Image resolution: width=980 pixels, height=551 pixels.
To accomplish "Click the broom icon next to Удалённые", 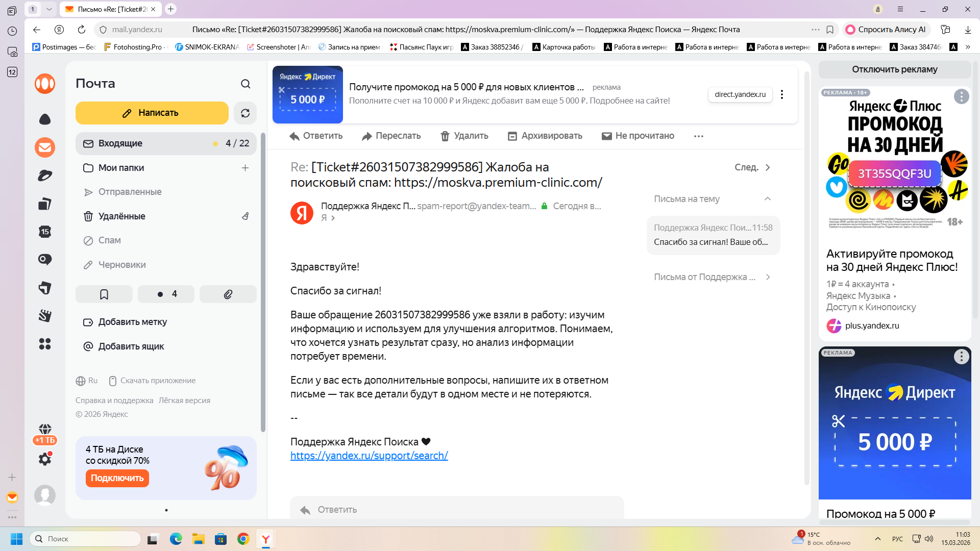I will (246, 216).
